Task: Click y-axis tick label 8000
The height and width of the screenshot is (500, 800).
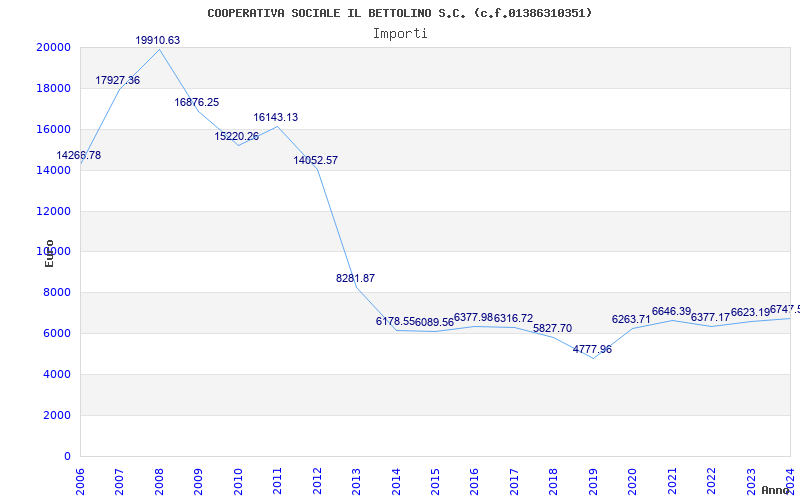Action: (x=56, y=292)
